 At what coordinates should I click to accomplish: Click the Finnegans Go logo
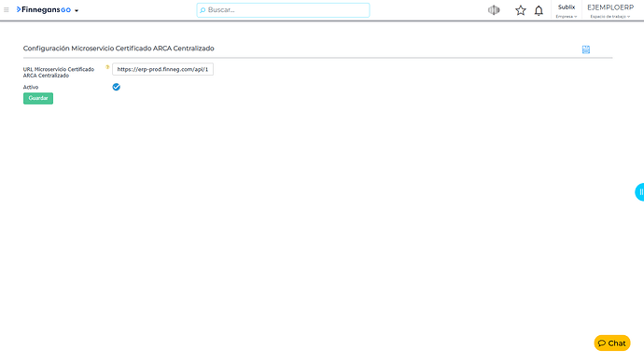pos(44,10)
